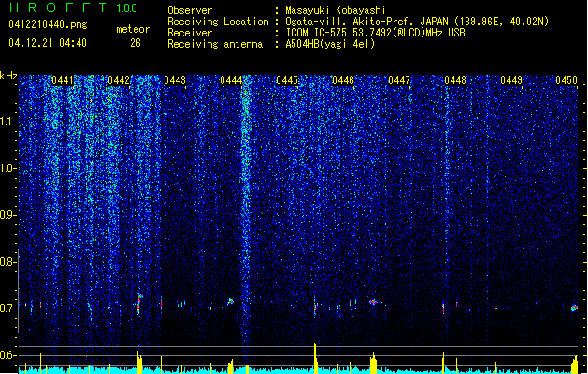Click the 0446 time marker
This screenshot has width=588, height=374.
point(343,80)
